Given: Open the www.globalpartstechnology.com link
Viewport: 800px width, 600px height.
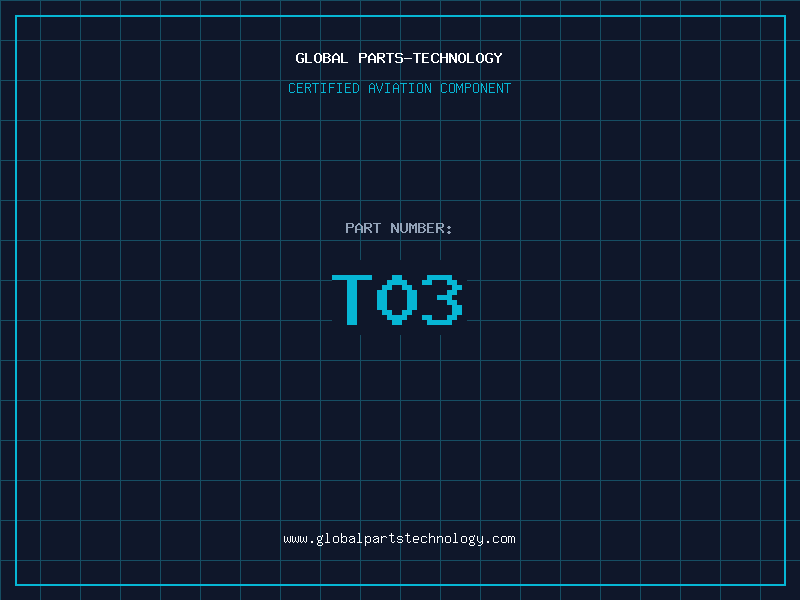Looking at the screenshot, I should [399, 539].
